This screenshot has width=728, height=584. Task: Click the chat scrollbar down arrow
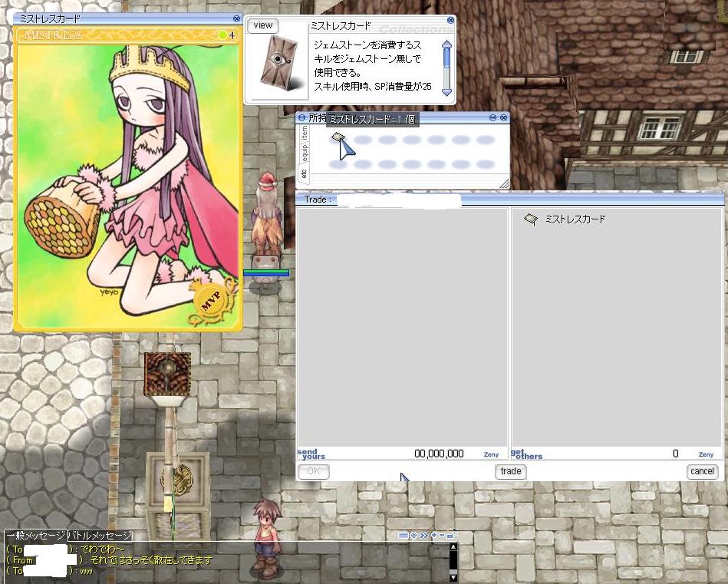point(453,577)
